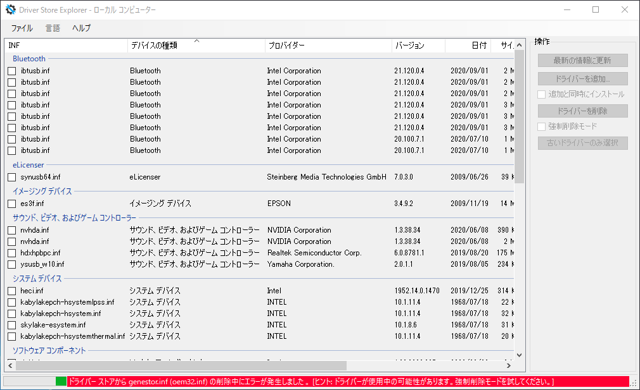The width and height of the screenshot is (640, 390).
Task: Click the vertical scrollbar down arrow
Action: 519,355
